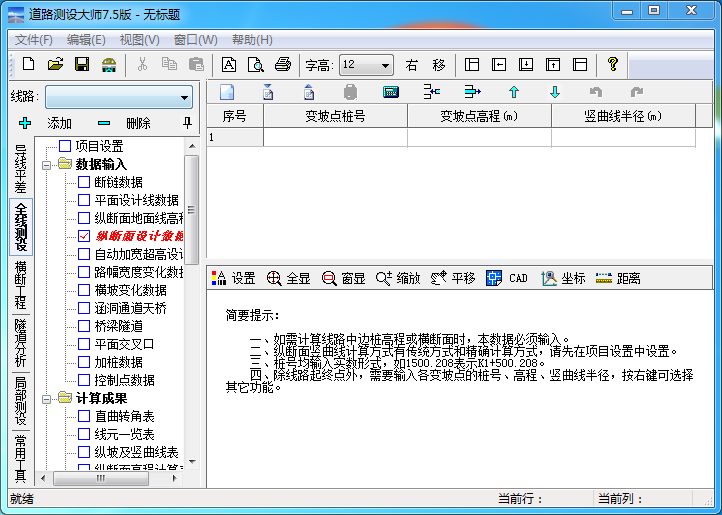This screenshot has height=515, width=722.
Task: Click the 平移 pan tool
Action: pyautogui.click(x=453, y=278)
